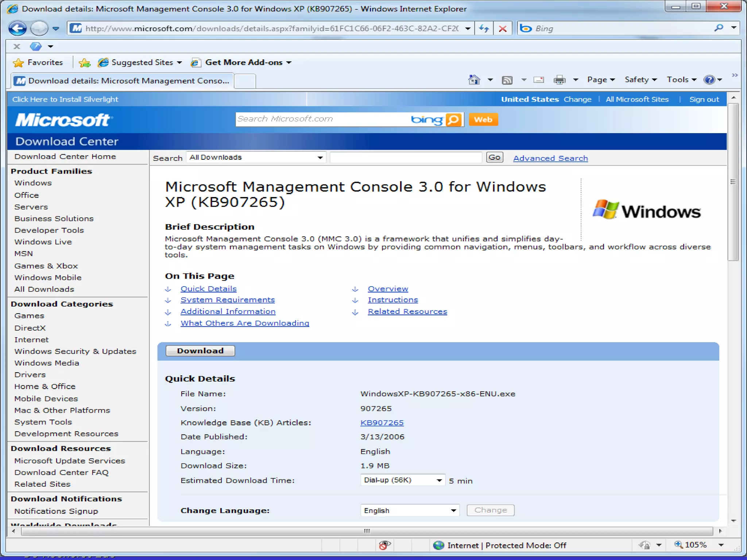The width and height of the screenshot is (747, 560).
Task: Jump to the Overview section link
Action: [x=388, y=289]
